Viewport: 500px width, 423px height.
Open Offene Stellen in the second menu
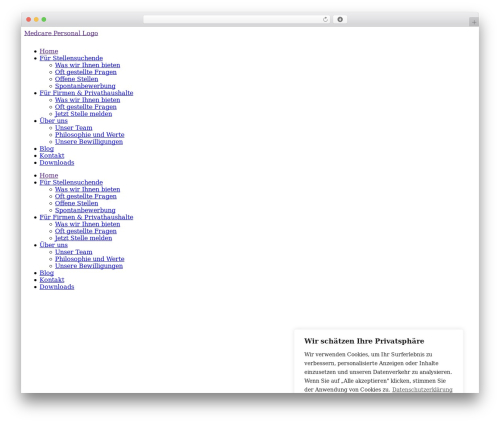coord(76,203)
